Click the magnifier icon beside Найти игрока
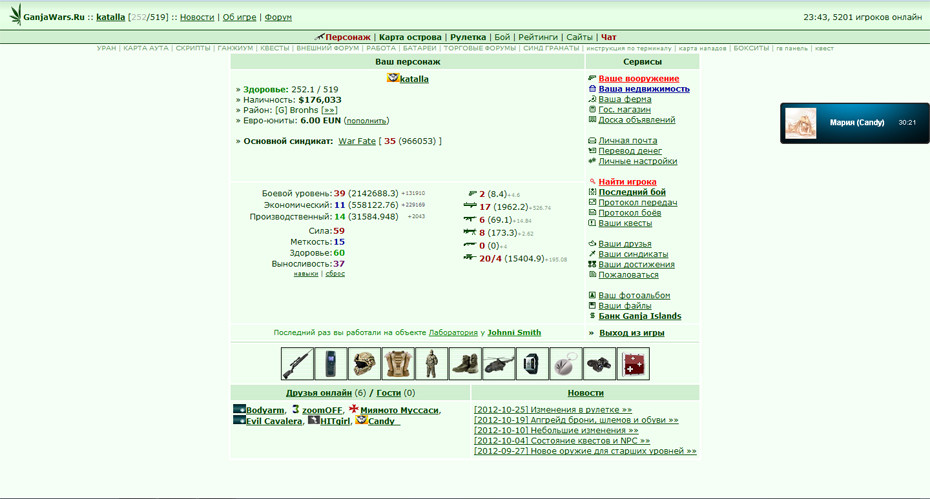Viewport: 930px width, 499px height. point(592,182)
